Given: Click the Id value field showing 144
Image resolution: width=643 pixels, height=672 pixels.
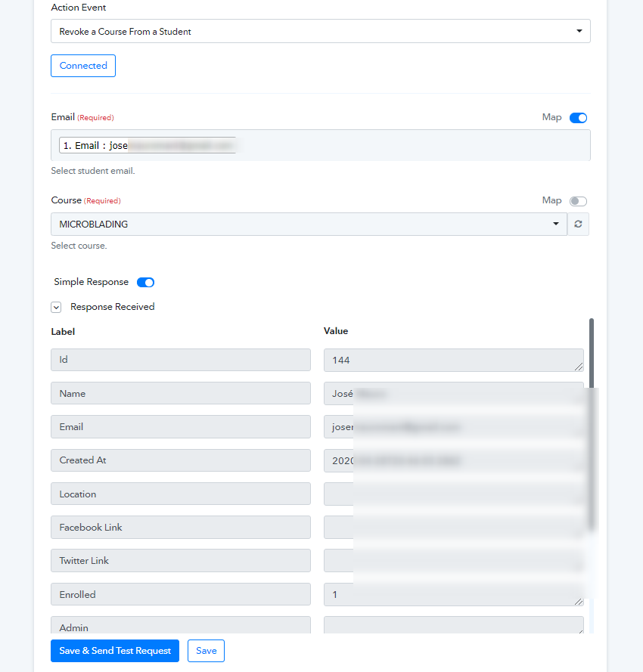Looking at the screenshot, I should point(453,360).
